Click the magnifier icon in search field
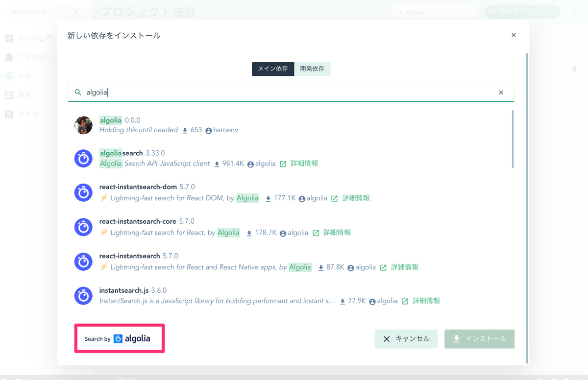This screenshot has width=588, height=380. click(77, 92)
